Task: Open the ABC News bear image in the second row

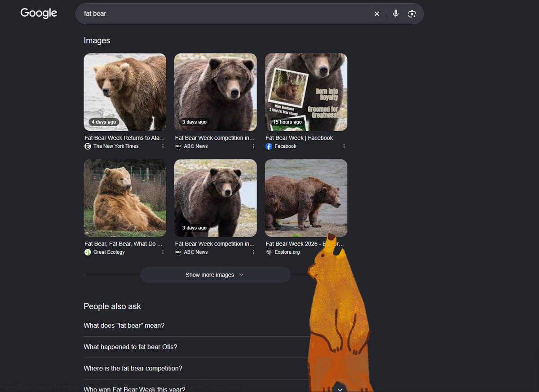Action: click(216, 198)
